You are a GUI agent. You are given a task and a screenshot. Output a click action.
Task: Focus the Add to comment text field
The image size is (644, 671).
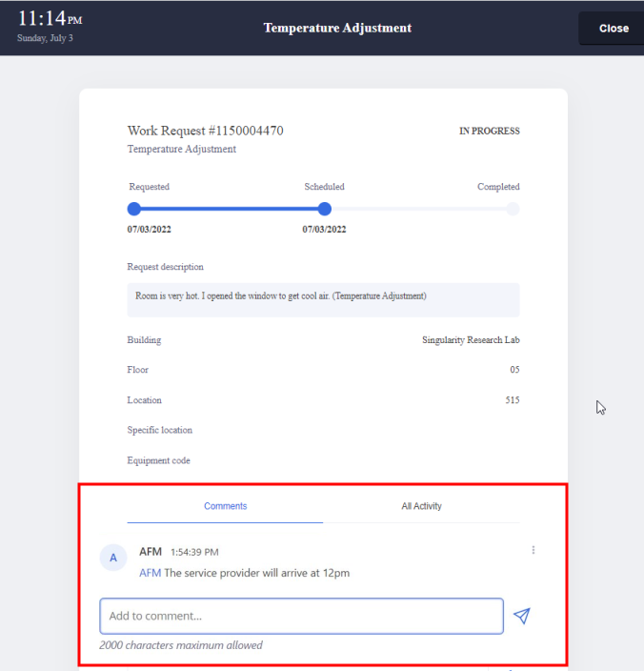coord(301,616)
